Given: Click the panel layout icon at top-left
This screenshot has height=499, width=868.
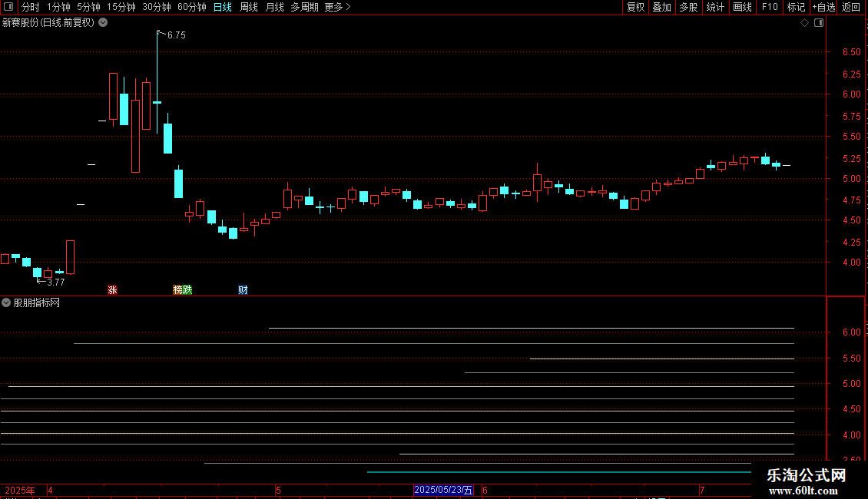Looking at the screenshot, I should point(8,7).
